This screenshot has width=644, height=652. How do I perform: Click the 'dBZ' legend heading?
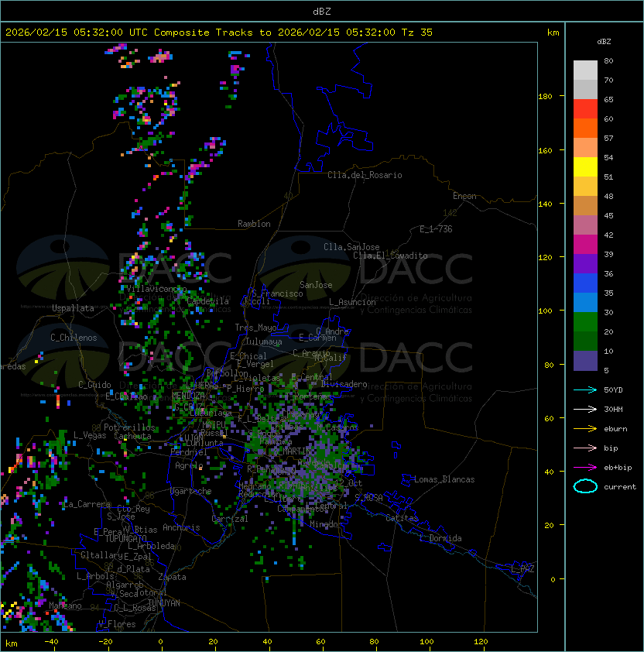click(x=604, y=42)
